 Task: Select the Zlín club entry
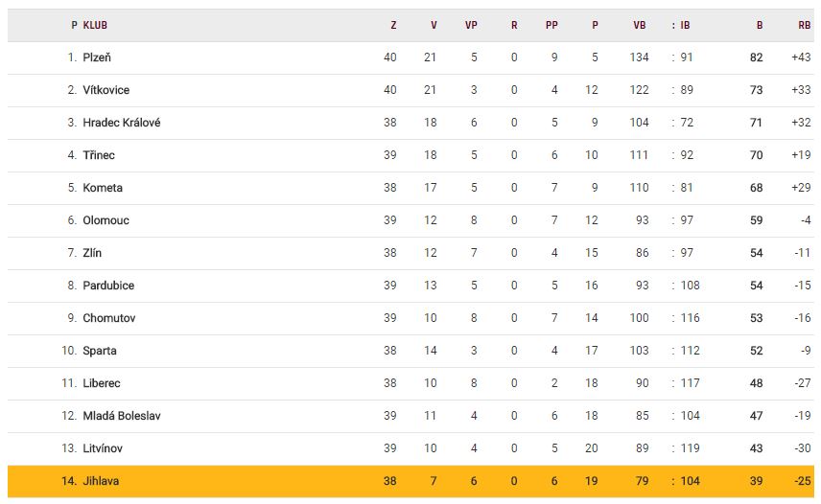click(92, 253)
